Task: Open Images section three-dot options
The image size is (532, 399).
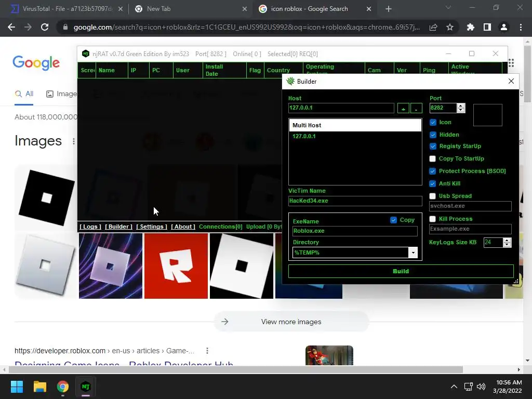Action: click(74, 141)
